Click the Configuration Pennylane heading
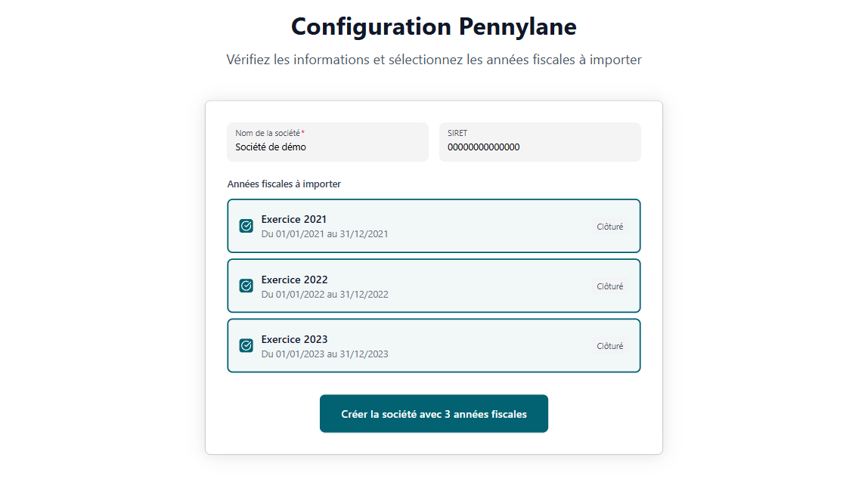The height and width of the screenshot is (485, 868). click(x=434, y=26)
